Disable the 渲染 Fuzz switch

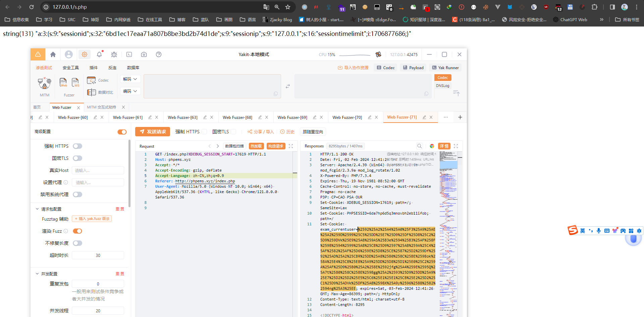77,231
